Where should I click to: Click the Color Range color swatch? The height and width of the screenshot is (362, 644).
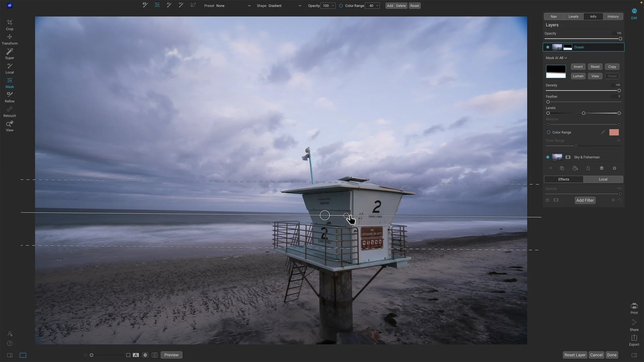(x=614, y=132)
